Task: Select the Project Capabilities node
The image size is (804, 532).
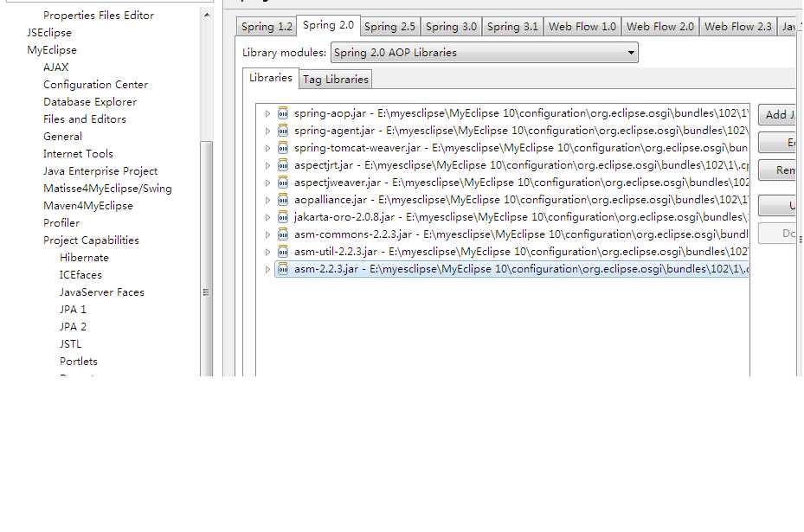Action: click(x=91, y=240)
